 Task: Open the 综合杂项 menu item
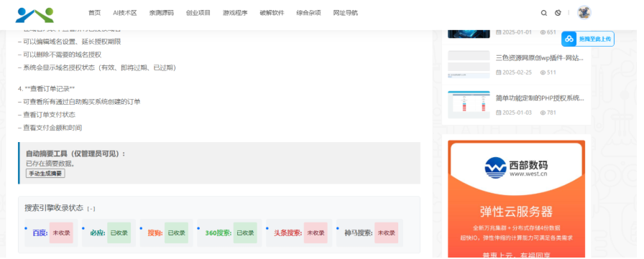point(308,13)
